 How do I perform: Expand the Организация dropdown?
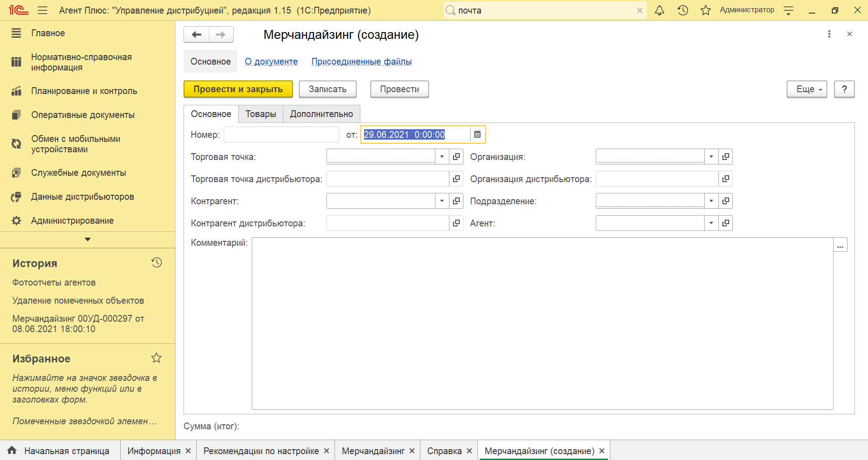(712, 156)
